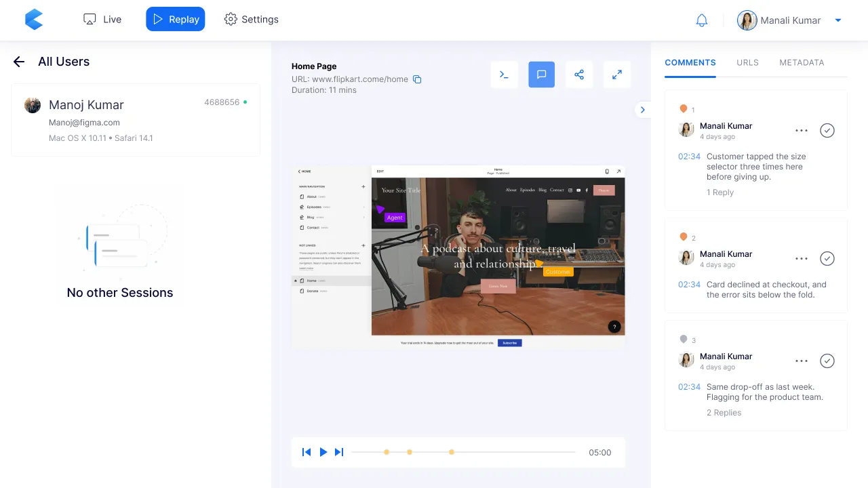Click the No other Sessions message
Image resolution: width=868 pixels, height=488 pixels.
pos(120,293)
